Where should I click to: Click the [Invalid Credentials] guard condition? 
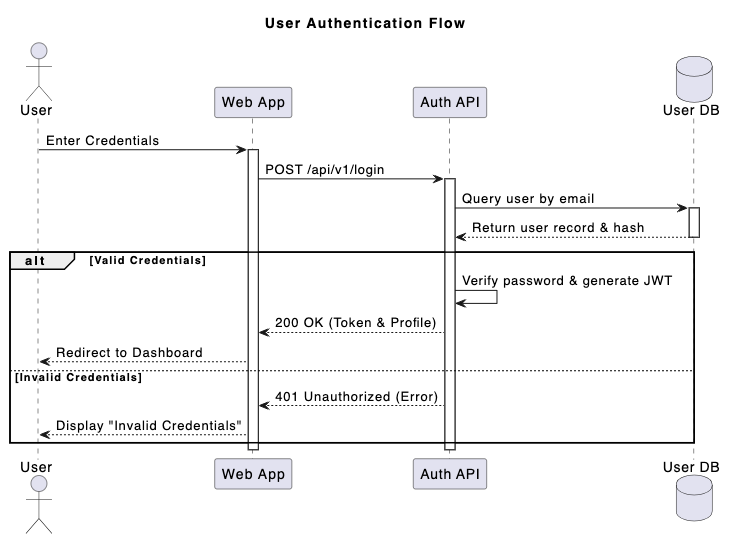[78, 377]
